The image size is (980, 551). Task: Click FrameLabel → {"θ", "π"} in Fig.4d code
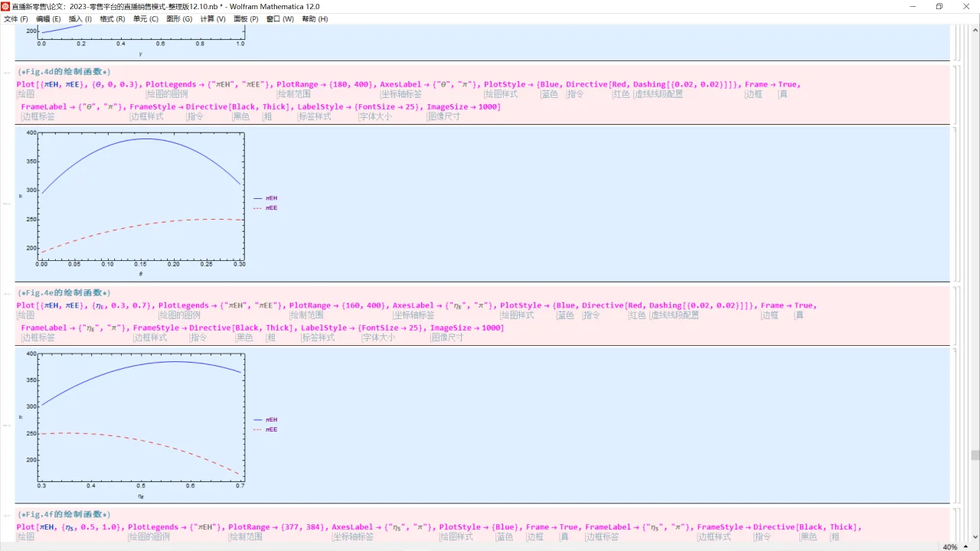72,107
